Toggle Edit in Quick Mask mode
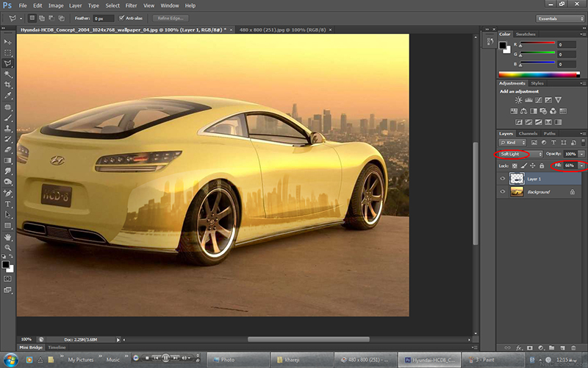Screen dimensions: 588x368 (7, 279)
